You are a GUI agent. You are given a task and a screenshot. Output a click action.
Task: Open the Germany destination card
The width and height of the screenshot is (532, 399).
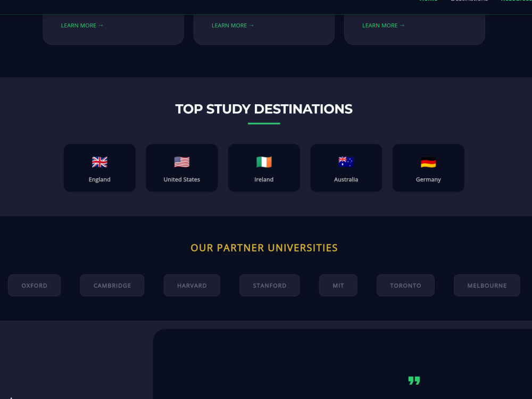click(x=428, y=168)
